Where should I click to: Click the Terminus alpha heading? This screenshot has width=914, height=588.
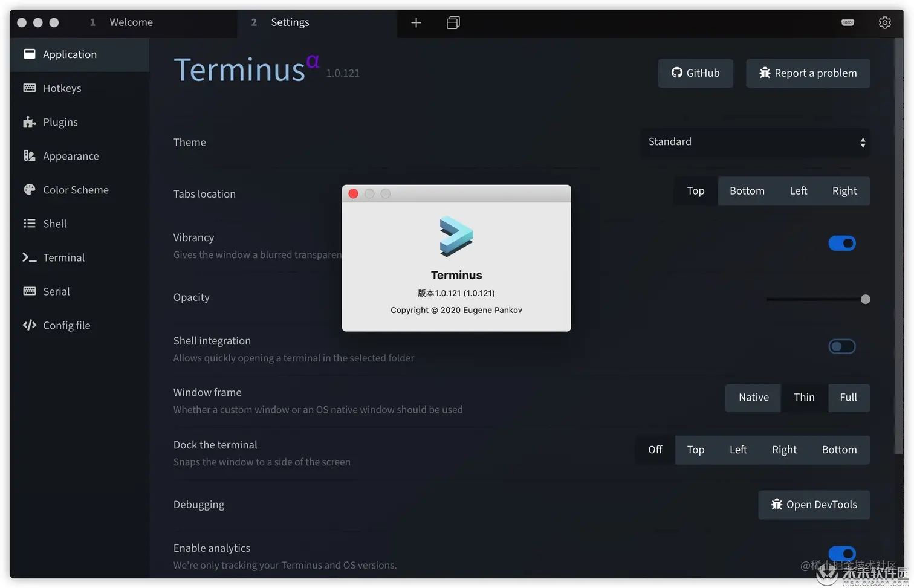pos(246,69)
